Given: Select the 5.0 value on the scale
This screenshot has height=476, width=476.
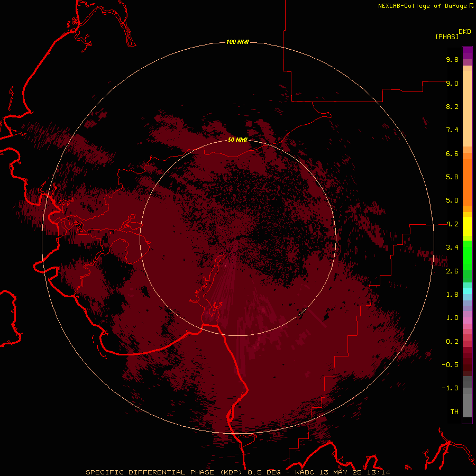Looking at the screenshot, I should click(452, 200).
